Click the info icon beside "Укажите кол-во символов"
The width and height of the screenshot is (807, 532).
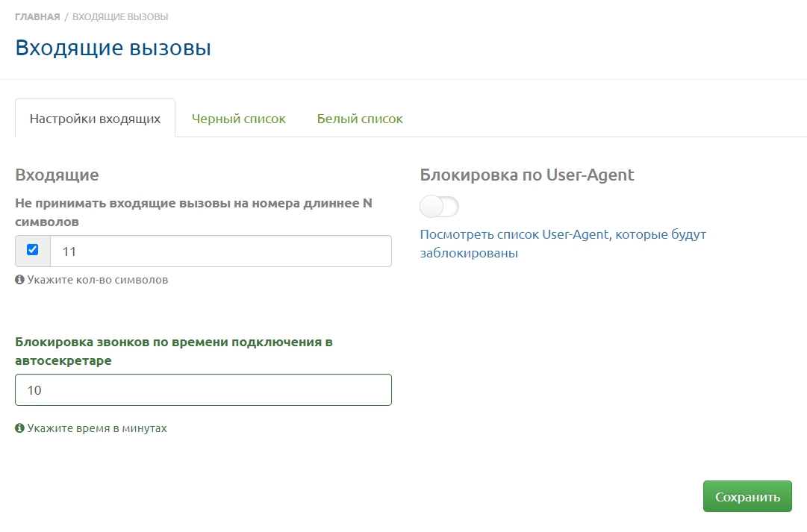[x=19, y=281]
